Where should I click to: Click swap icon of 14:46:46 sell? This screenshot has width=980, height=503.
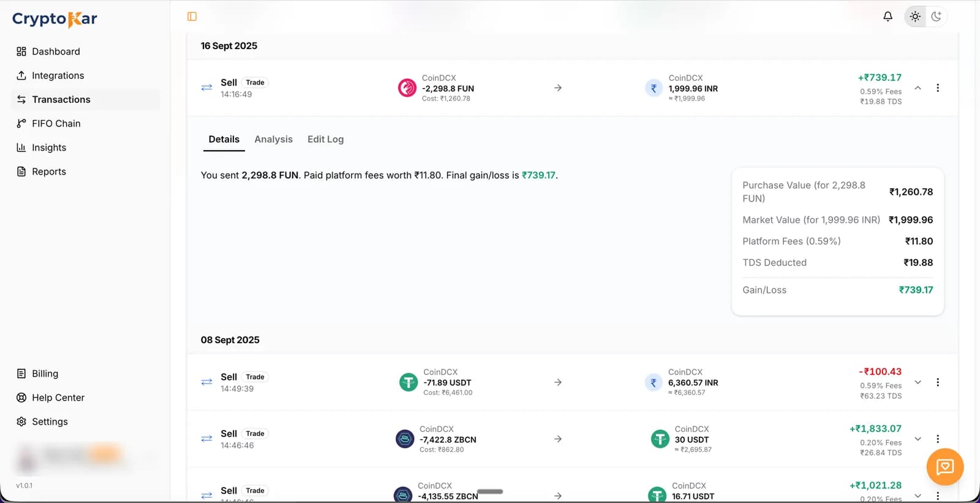(x=206, y=439)
